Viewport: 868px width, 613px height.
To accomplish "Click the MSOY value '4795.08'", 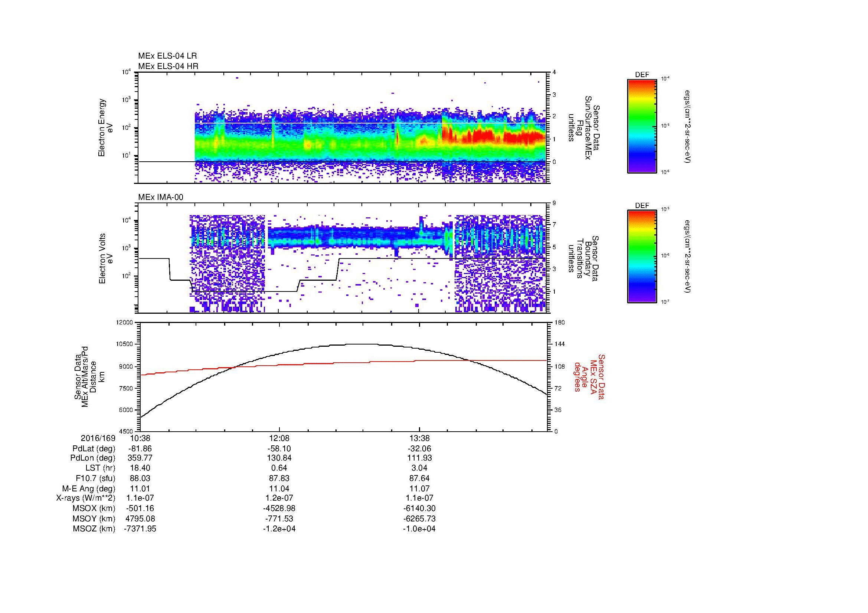I will (140, 519).
